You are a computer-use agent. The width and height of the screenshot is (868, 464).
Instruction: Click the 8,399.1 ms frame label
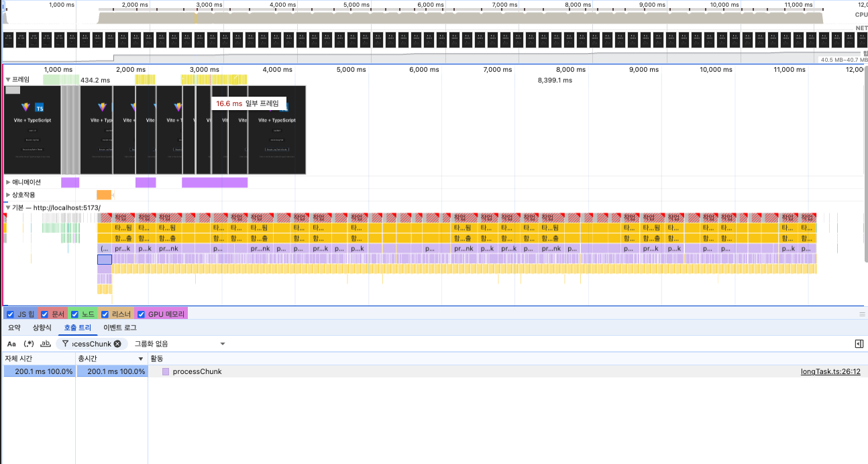[555, 80]
